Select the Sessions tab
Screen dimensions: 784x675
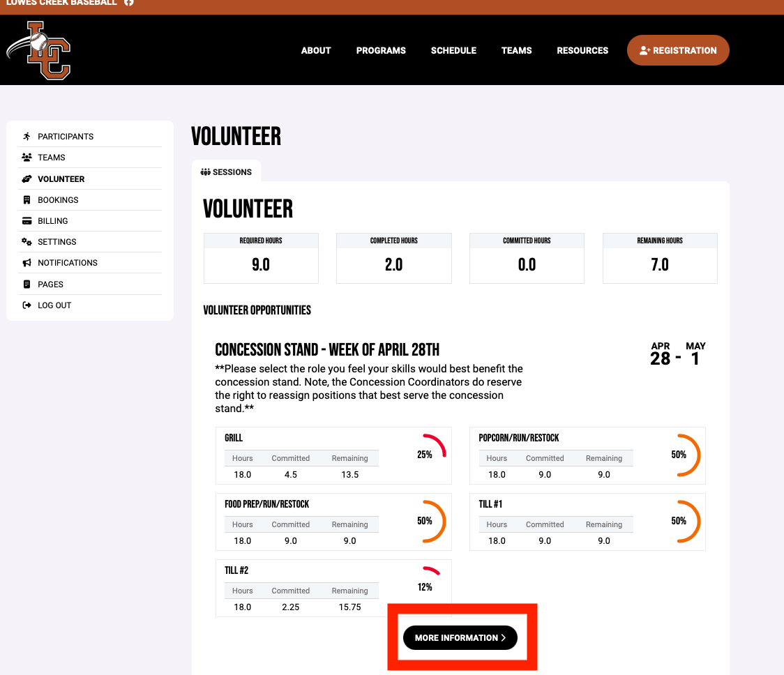(226, 172)
